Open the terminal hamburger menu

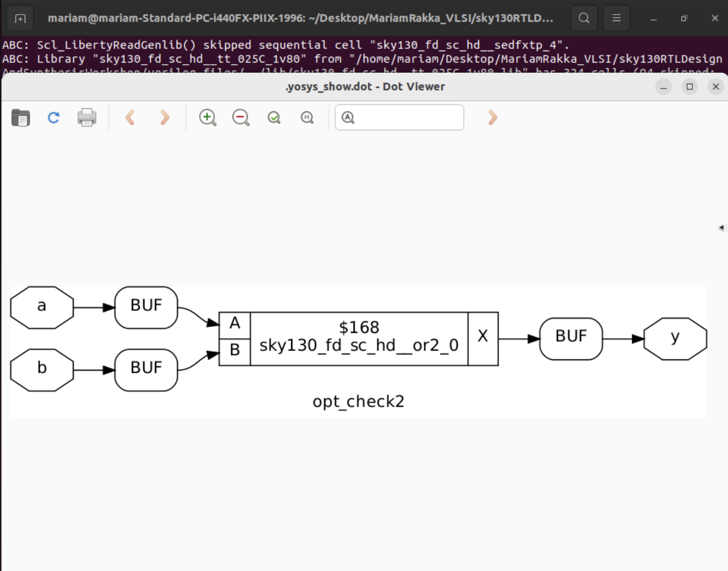tap(616, 17)
